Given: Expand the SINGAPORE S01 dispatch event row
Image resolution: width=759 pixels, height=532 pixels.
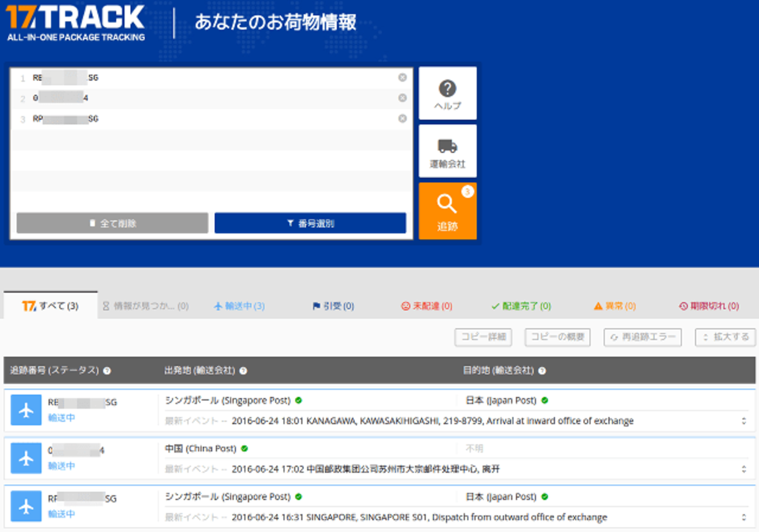Looking at the screenshot, I should tap(744, 517).
